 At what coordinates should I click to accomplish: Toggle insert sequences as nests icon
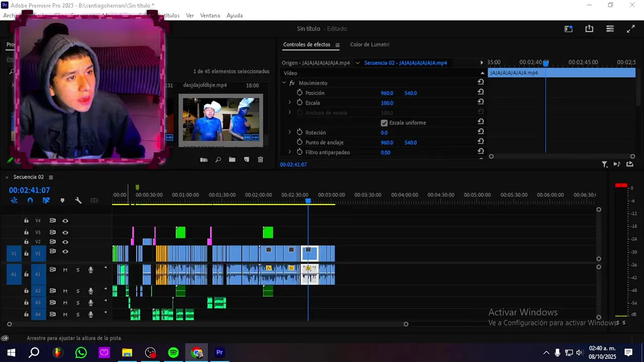tap(14, 200)
